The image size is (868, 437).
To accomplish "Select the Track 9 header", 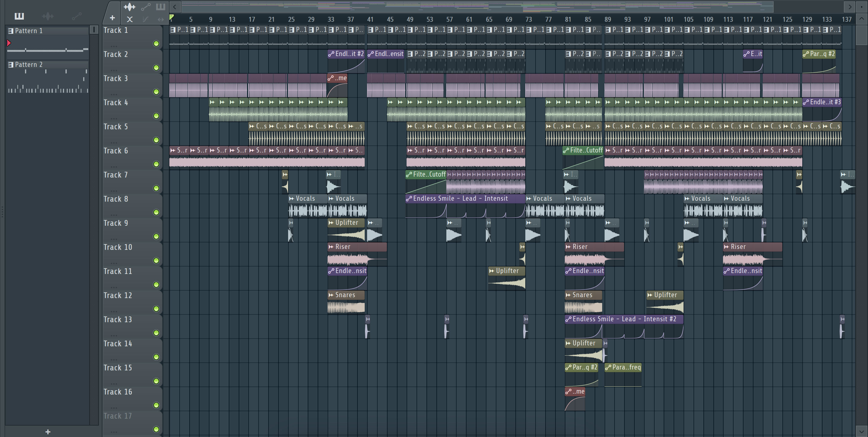I will point(132,230).
